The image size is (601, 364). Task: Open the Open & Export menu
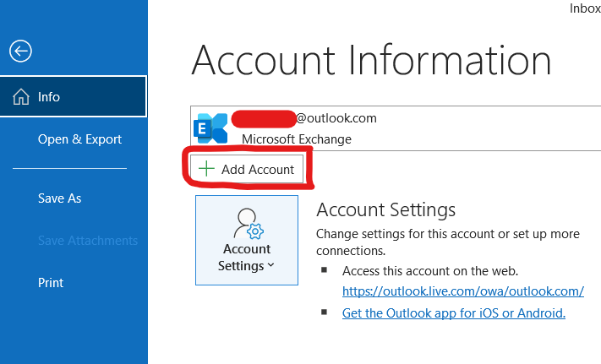tap(79, 139)
